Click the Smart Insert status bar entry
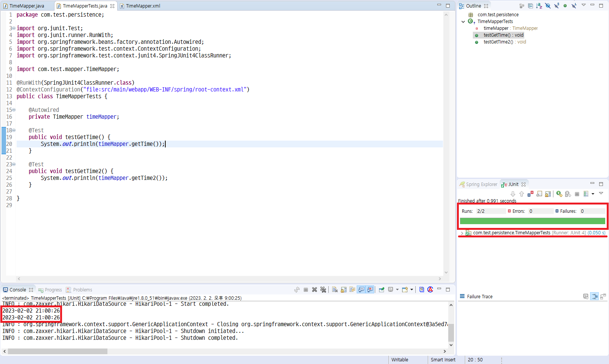This screenshot has width=609, height=364. pos(443,360)
